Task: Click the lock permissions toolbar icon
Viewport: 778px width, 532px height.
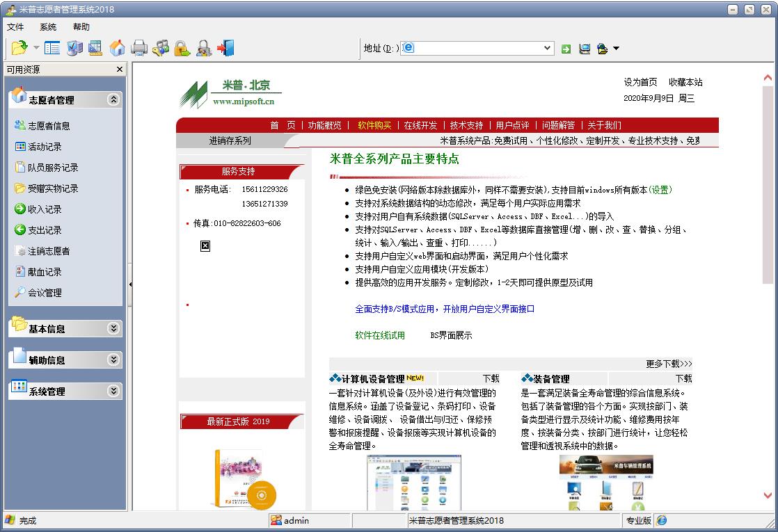Action: [181, 48]
